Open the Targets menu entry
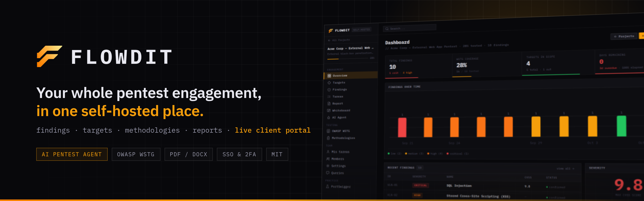The width and height of the screenshot is (644, 201). tap(351, 83)
